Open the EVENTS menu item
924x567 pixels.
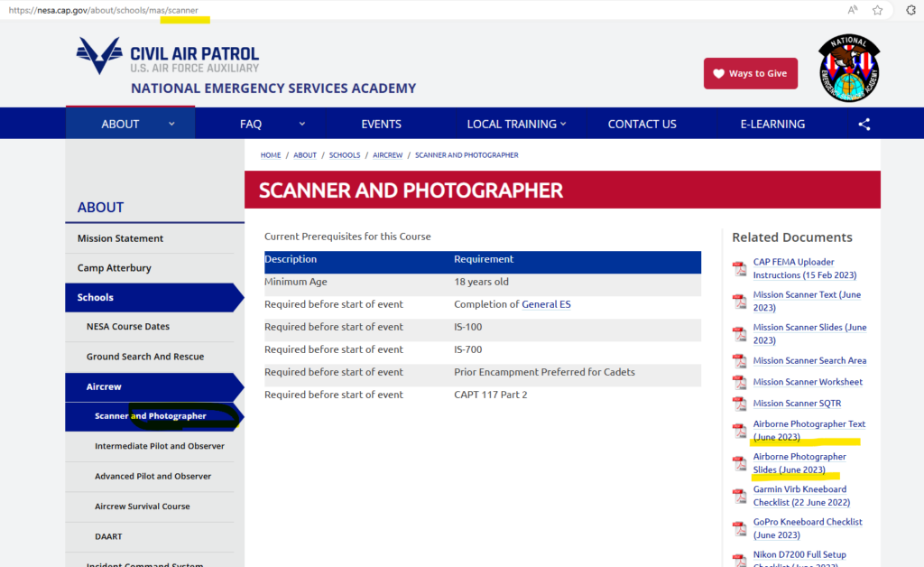381,125
